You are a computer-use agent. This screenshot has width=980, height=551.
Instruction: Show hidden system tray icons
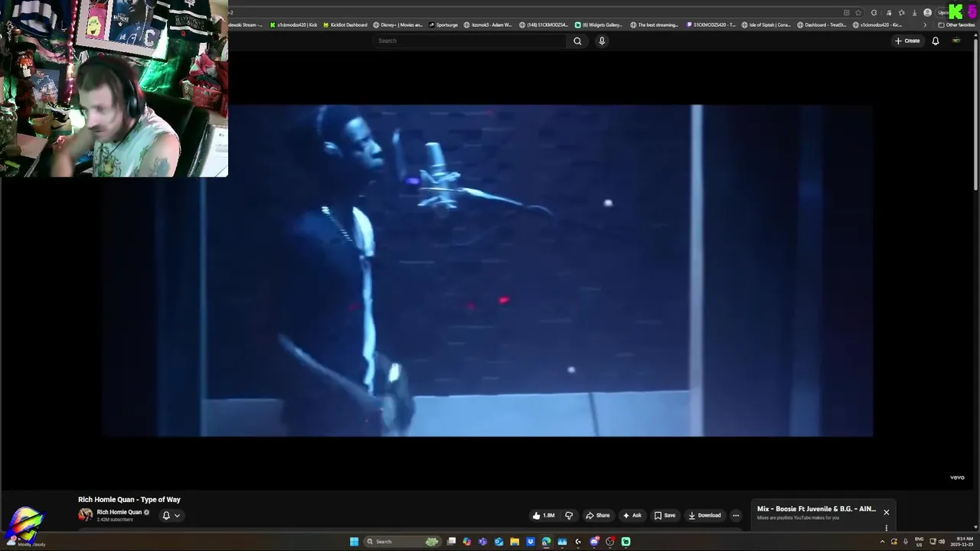[x=882, y=542]
